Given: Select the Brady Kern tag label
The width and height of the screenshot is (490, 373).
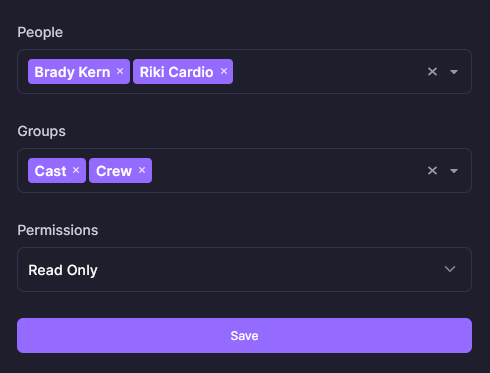Looking at the screenshot, I should (72, 72).
